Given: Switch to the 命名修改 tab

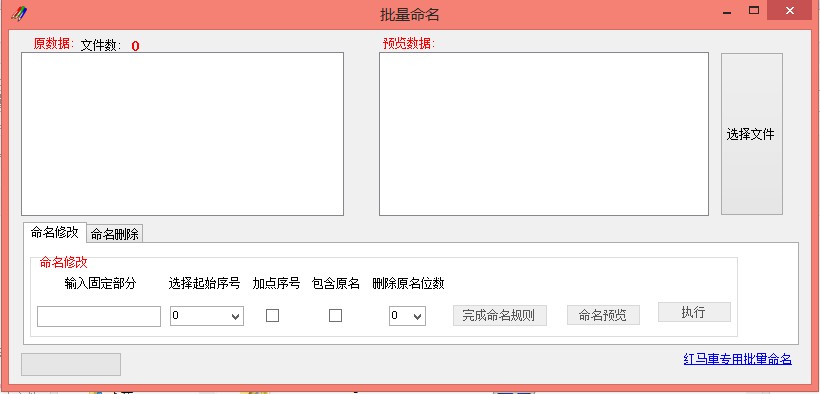Looking at the screenshot, I should [x=54, y=232].
